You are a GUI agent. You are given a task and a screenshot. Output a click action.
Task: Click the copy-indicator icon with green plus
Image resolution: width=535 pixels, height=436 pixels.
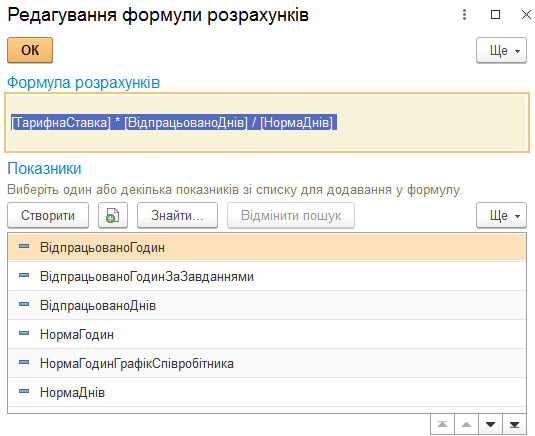113,215
